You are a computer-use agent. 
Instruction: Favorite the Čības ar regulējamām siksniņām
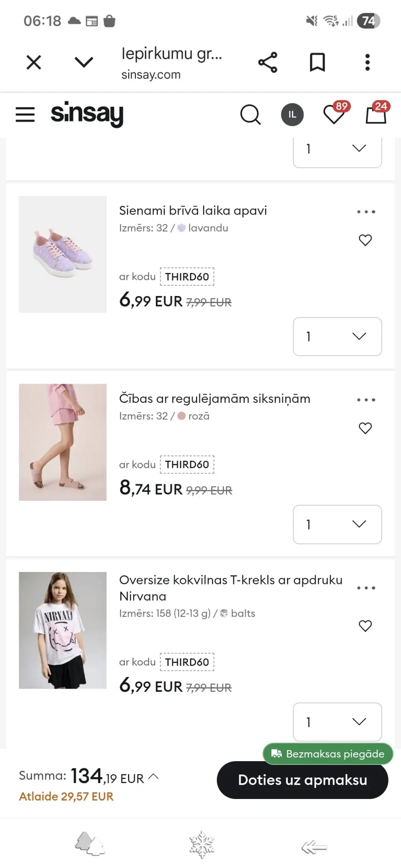point(365,428)
